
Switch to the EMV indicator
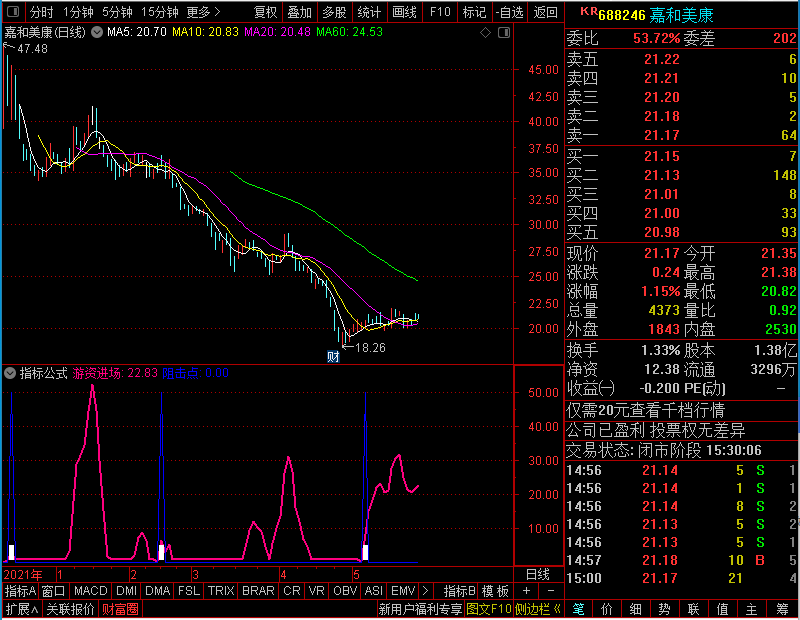(x=403, y=591)
